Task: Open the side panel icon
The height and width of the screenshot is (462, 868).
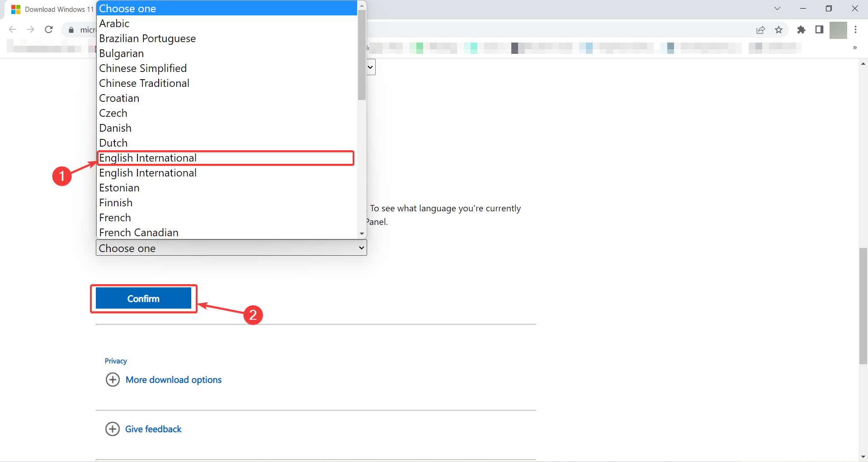Action: point(820,29)
